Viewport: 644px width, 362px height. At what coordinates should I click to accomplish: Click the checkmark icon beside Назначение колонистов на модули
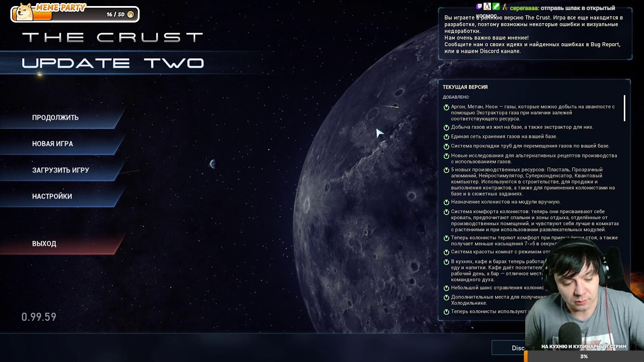(446, 202)
